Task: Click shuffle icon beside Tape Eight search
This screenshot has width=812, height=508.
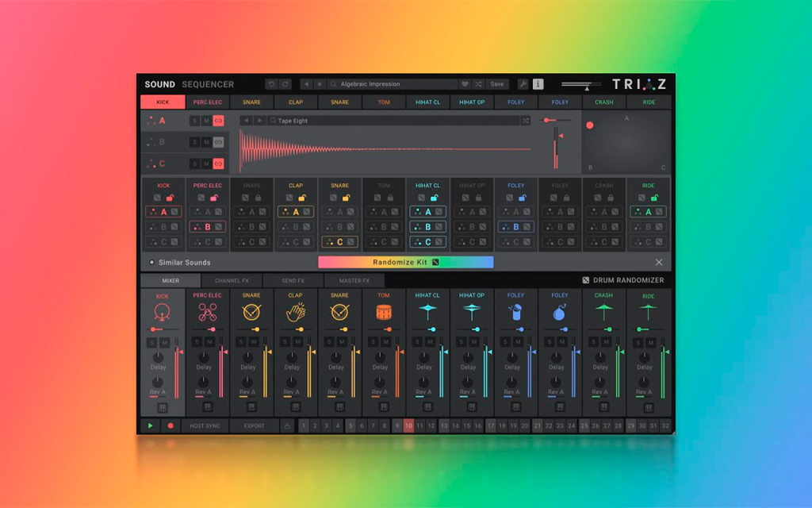Action: coord(526,121)
